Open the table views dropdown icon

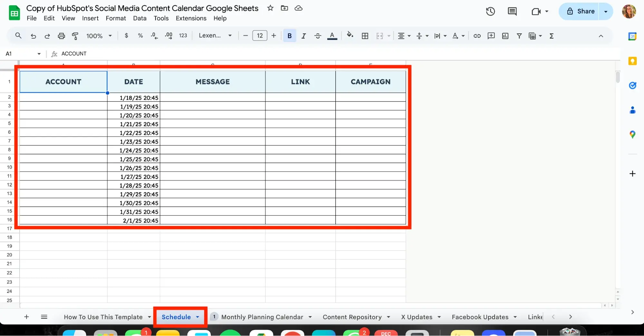pyautogui.click(x=535, y=36)
